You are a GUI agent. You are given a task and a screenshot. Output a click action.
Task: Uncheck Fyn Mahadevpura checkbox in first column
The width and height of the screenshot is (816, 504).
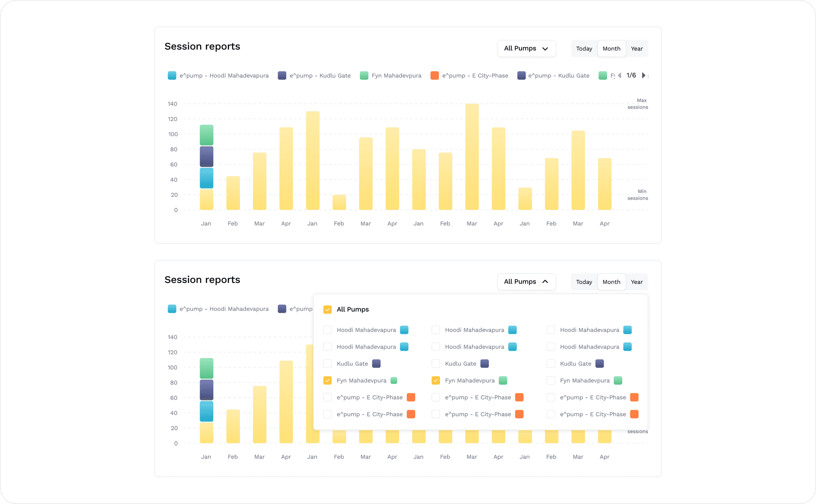(x=328, y=380)
